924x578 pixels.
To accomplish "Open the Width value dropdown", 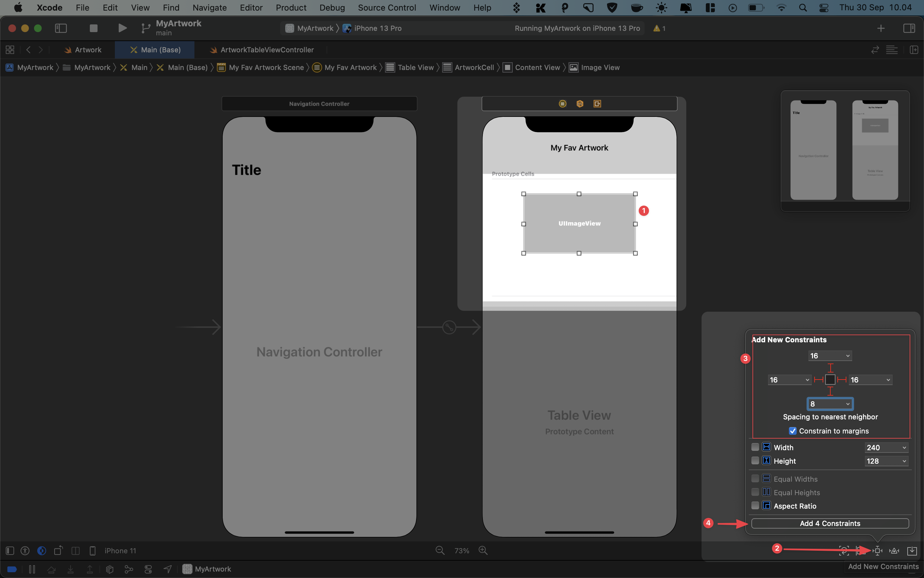I will (x=904, y=447).
